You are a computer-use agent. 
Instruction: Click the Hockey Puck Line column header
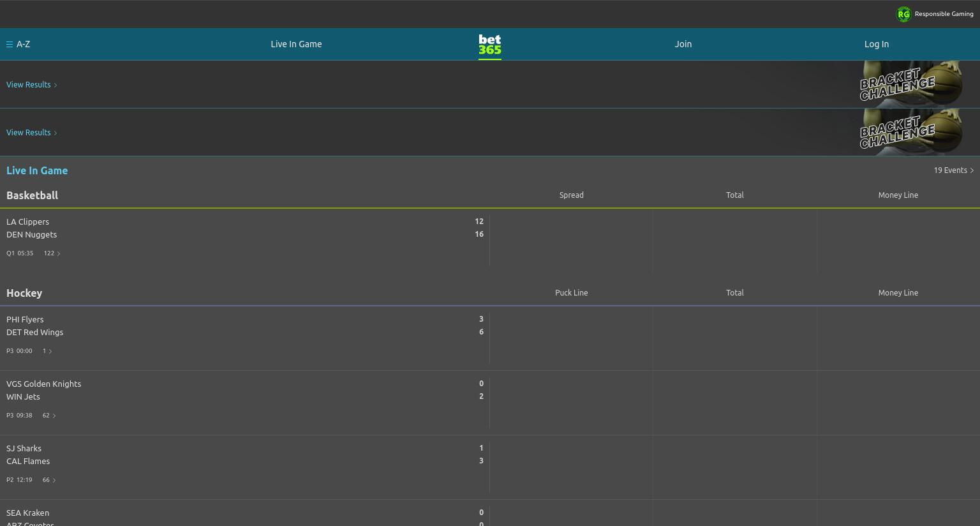click(572, 293)
